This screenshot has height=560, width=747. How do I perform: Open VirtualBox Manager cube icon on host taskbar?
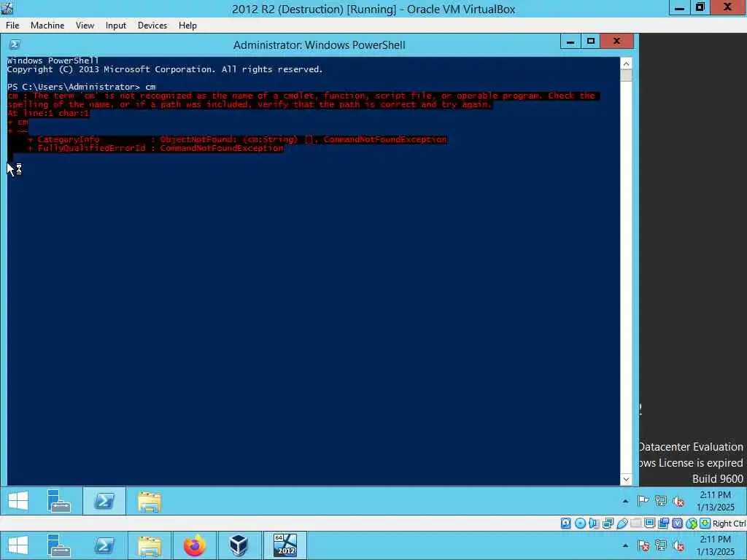pyautogui.click(x=239, y=545)
